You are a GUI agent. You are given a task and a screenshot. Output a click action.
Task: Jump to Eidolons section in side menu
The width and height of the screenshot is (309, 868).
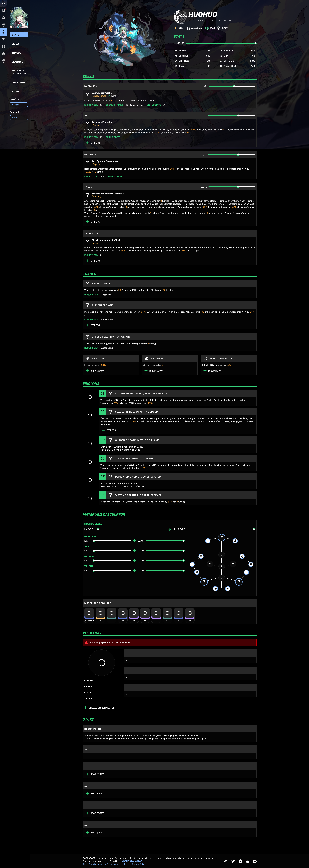coord(17,62)
